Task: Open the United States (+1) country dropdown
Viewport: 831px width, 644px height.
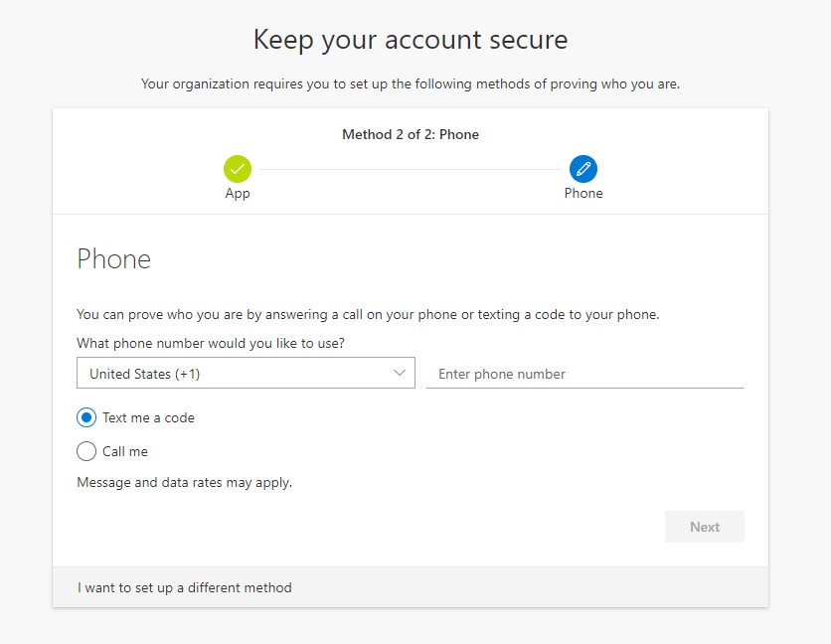Action: (246, 373)
